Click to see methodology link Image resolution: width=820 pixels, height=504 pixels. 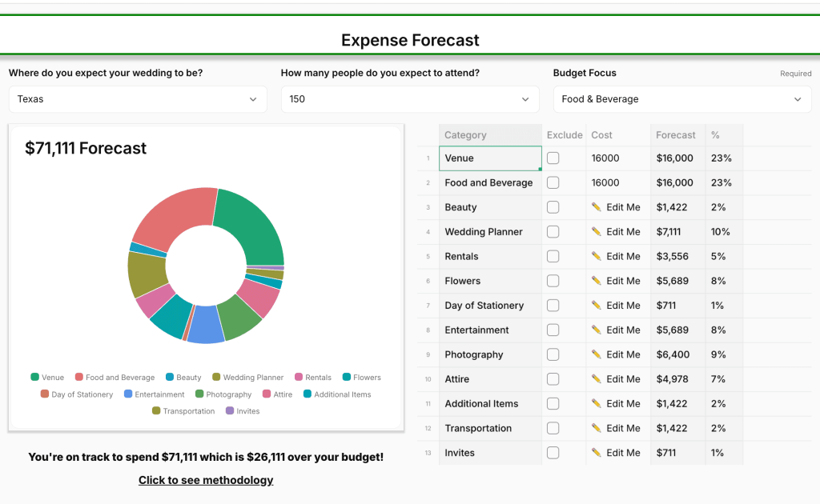pos(206,480)
